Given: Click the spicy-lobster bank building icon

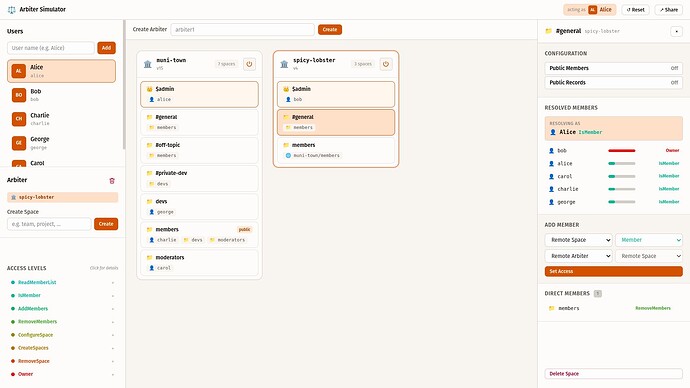Looking at the screenshot, I should click(x=284, y=64).
